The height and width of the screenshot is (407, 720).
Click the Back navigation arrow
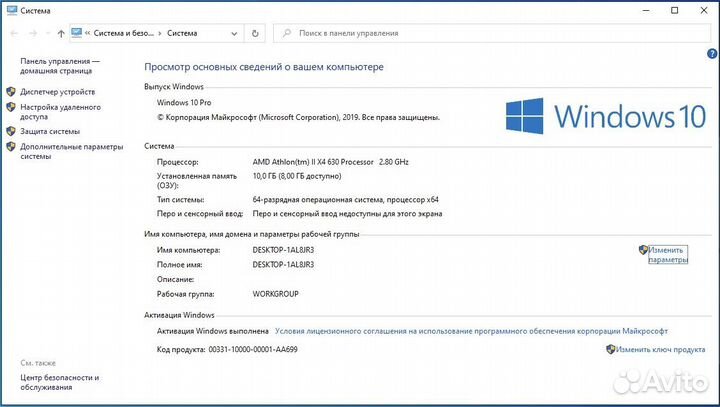point(14,33)
